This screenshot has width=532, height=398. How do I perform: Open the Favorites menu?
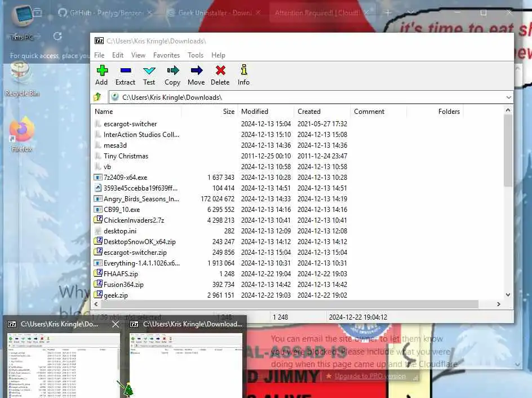point(166,55)
